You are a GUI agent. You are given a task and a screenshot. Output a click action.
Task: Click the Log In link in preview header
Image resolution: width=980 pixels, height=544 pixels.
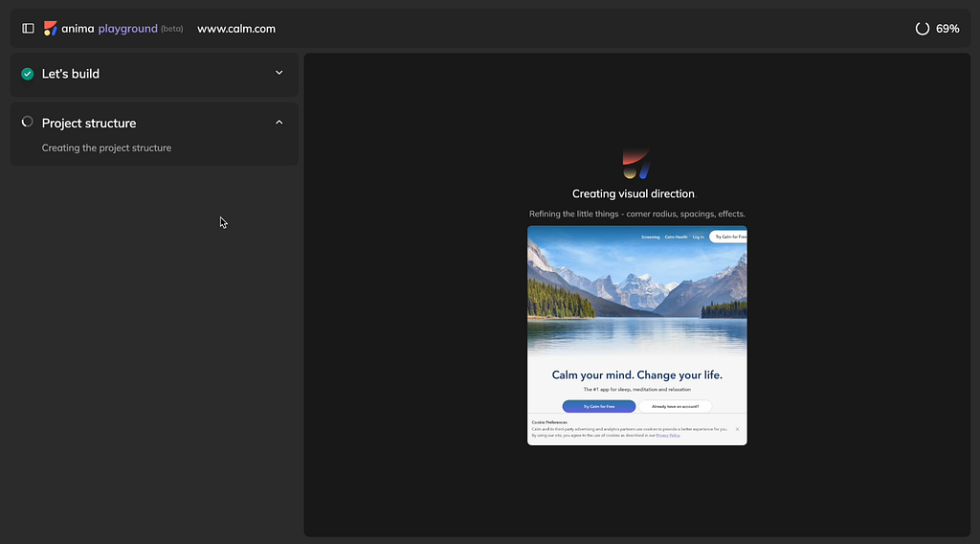(x=698, y=237)
